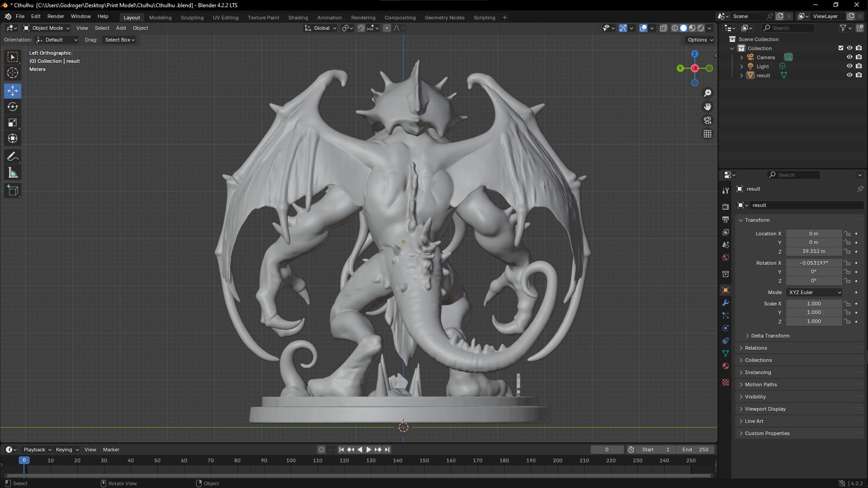Open the File menu
868x488 pixels.
20,16
